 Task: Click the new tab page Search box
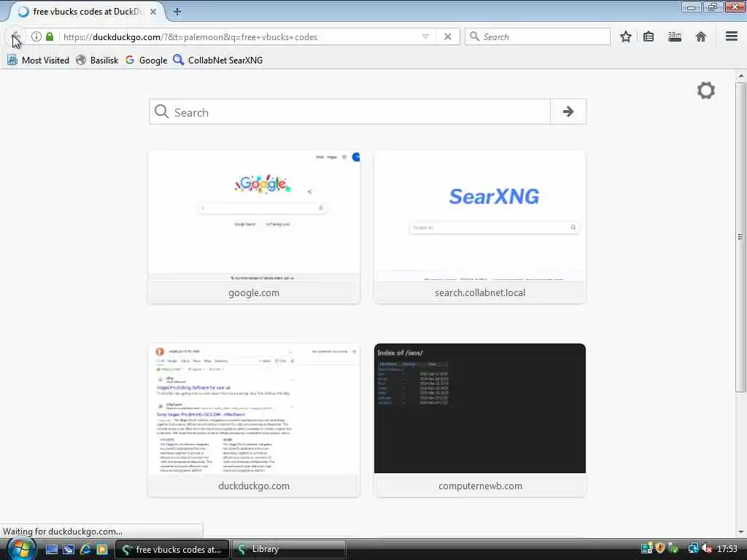349,112
